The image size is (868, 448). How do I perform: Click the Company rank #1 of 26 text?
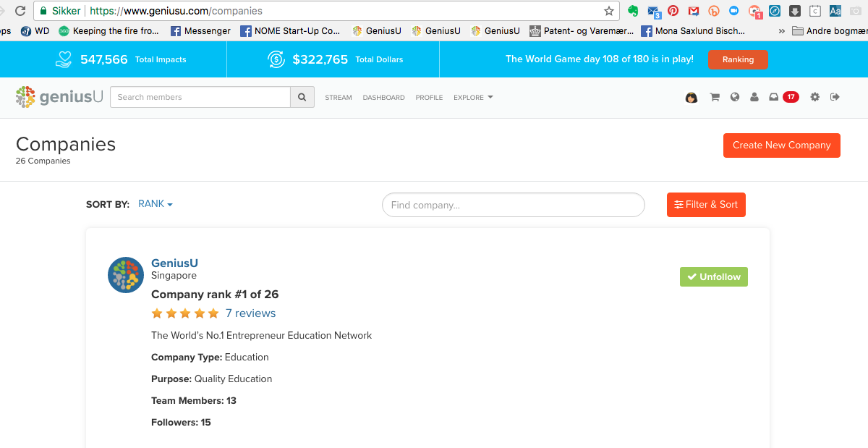215,295
